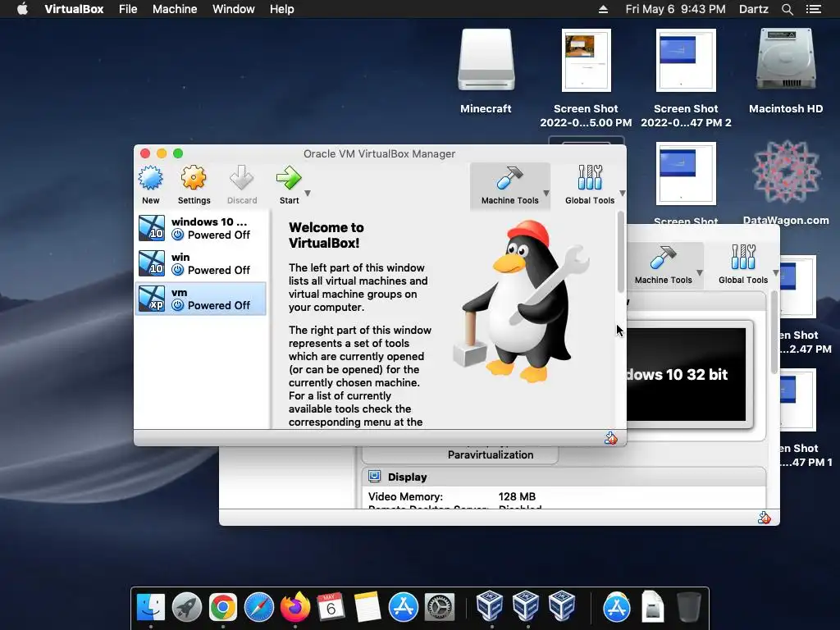Expand the Start button dropdown arrow
Viewport: 840px width, 630px height.
(308, 194)
